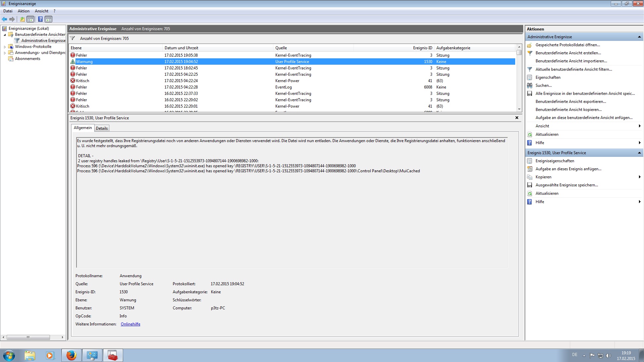Expand Anwendungs- und Dienstprotokolle node
Image resolution: width=644 pixels, height=362 pixels.
[5, 53]
